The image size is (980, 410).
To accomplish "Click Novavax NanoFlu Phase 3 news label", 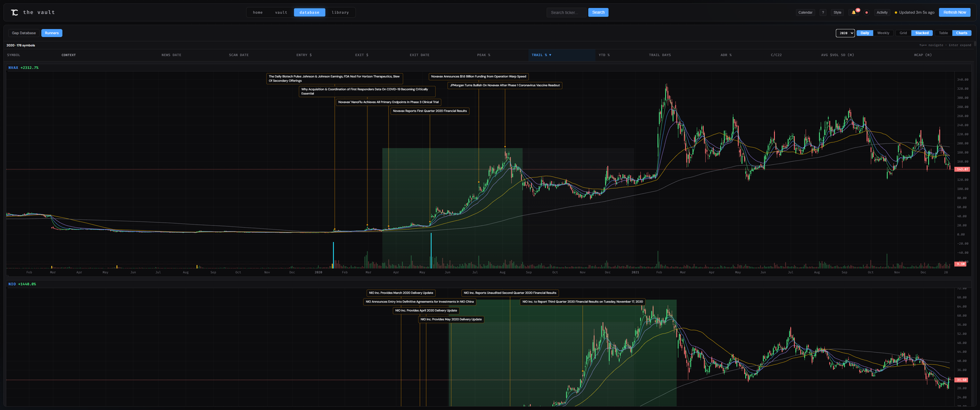I will 389,102.
